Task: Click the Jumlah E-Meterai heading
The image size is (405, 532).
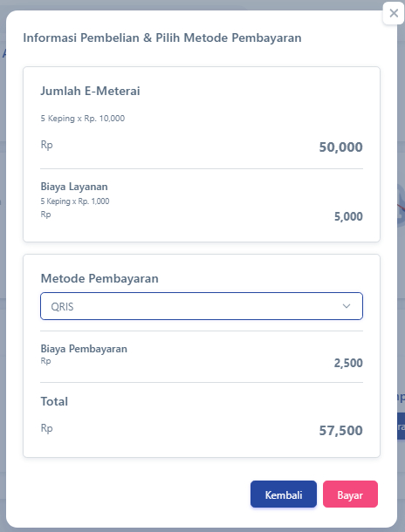Action: pyautogui.click(x=90, y=91)
